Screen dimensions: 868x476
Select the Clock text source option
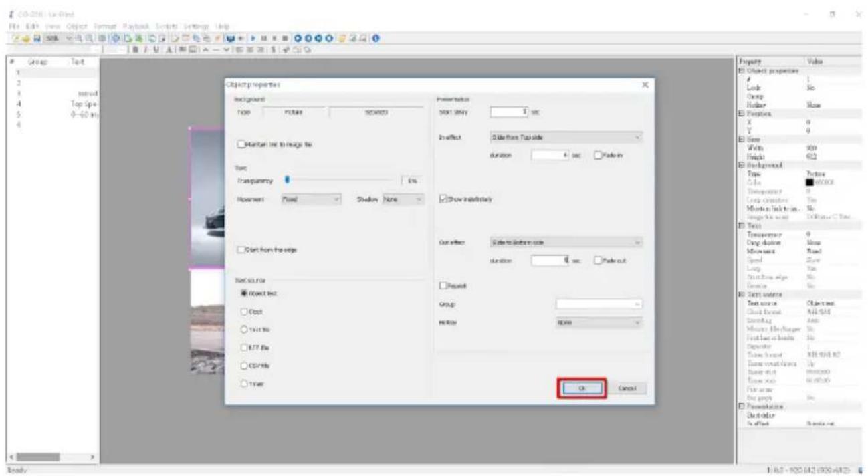tap(243, 312)
